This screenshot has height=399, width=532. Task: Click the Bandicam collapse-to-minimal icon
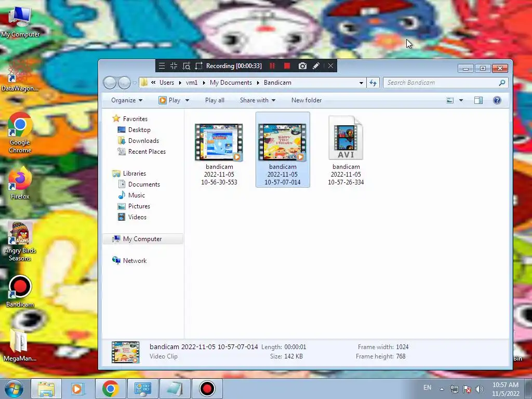(174, 66)
